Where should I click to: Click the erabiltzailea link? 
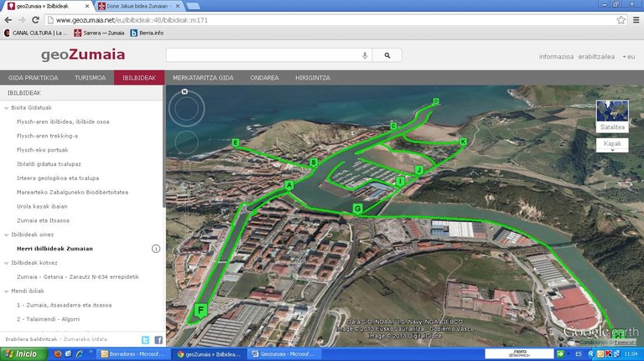click(596, 57)
